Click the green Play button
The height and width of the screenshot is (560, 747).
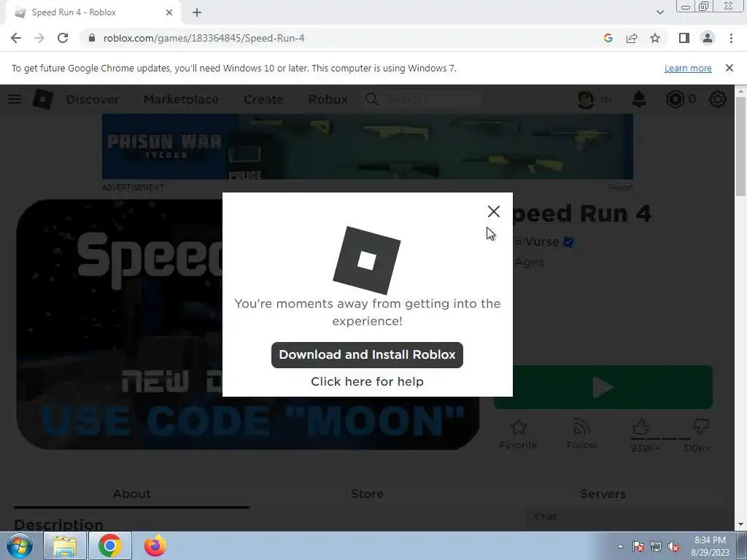(603, 387)
